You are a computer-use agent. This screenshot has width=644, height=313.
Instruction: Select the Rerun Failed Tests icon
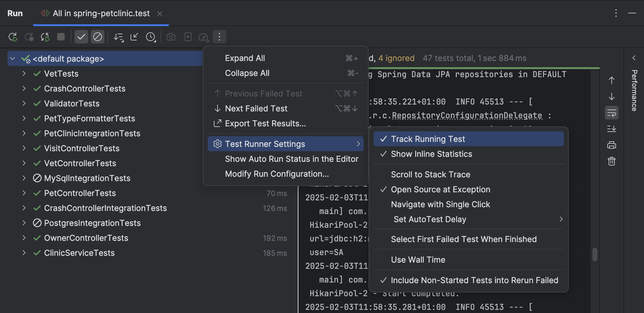(45, 37)
